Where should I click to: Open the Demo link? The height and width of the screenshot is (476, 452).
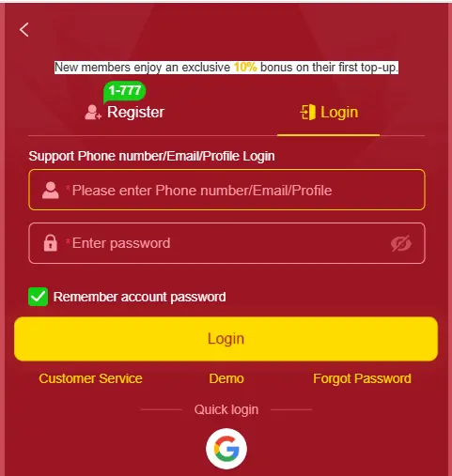tap(226, 378)
